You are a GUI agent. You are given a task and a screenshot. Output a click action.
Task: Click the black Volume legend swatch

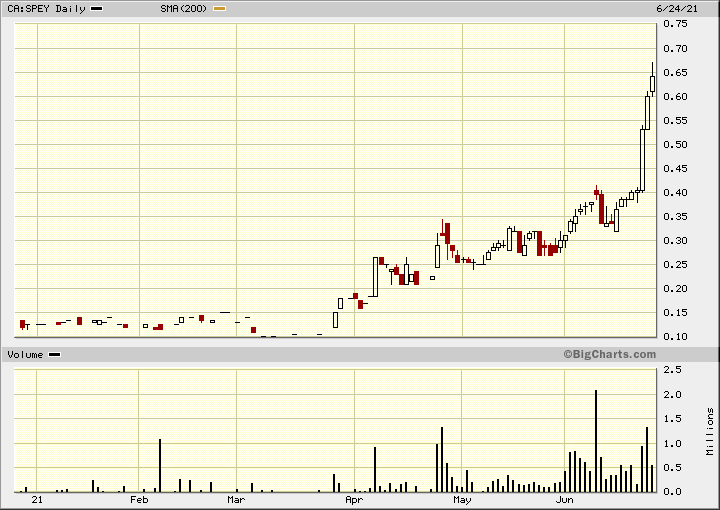click(x=55, y=355)
